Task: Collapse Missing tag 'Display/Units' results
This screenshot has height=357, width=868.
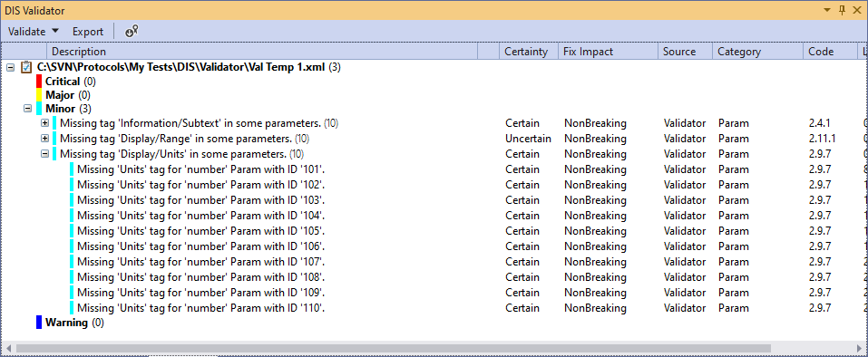Action: (44, 154)
